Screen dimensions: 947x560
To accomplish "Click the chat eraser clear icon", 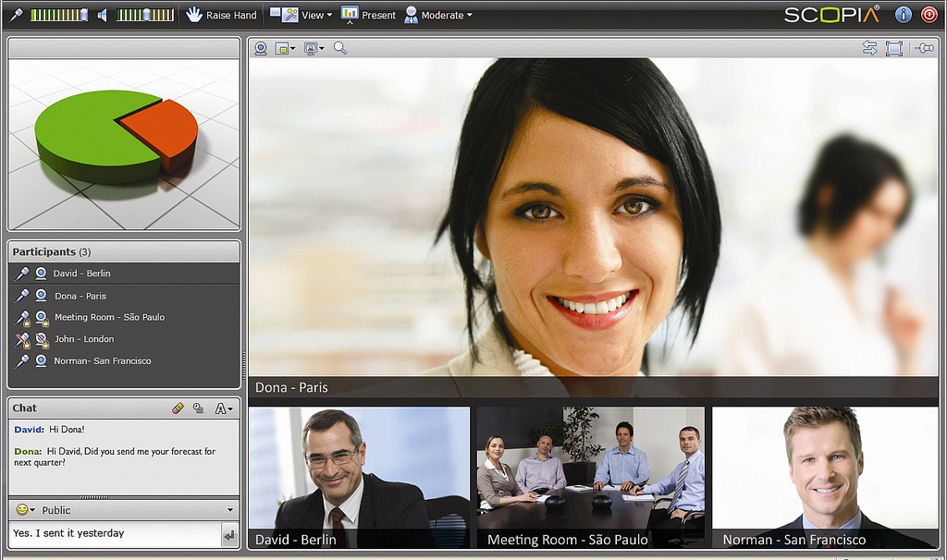I will (178, 408).
